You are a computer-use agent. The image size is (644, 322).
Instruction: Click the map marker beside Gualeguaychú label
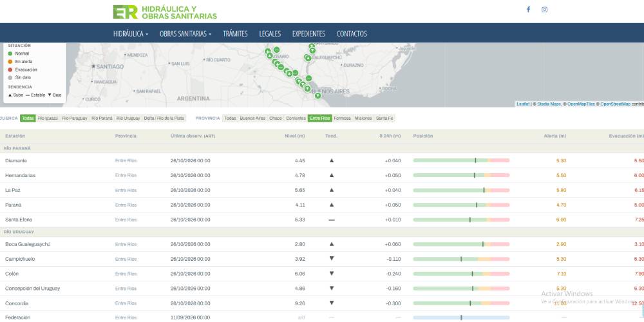308,58
